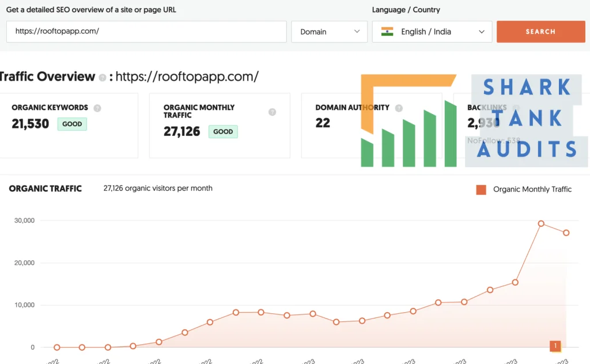Screen dimensions: 590x364
Task: Click the Organic Monthly Traffic legend swatch
Action: pyautogui.click(x=481, y=189)
